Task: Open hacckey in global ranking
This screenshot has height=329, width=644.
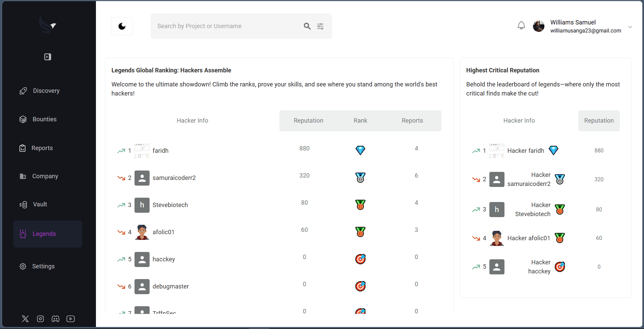Action: pos(164,259)
